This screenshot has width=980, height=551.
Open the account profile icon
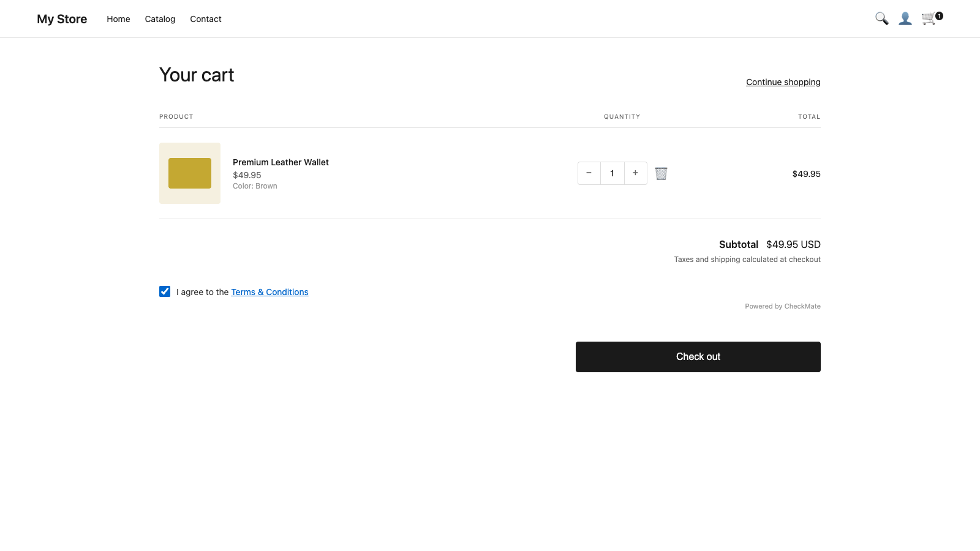tap(905, 18)
